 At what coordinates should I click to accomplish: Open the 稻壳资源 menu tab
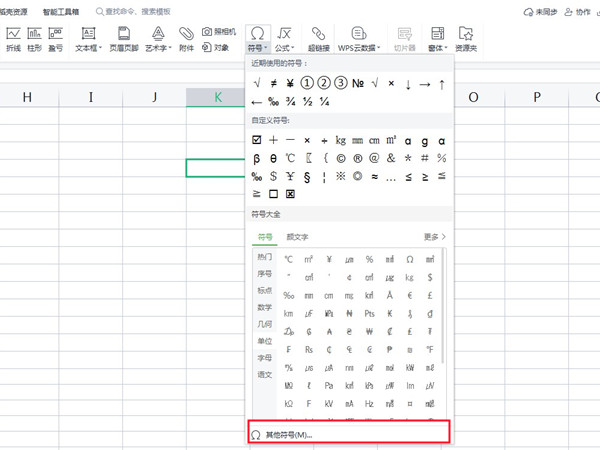pyautogui.click(x=13, y=12)
